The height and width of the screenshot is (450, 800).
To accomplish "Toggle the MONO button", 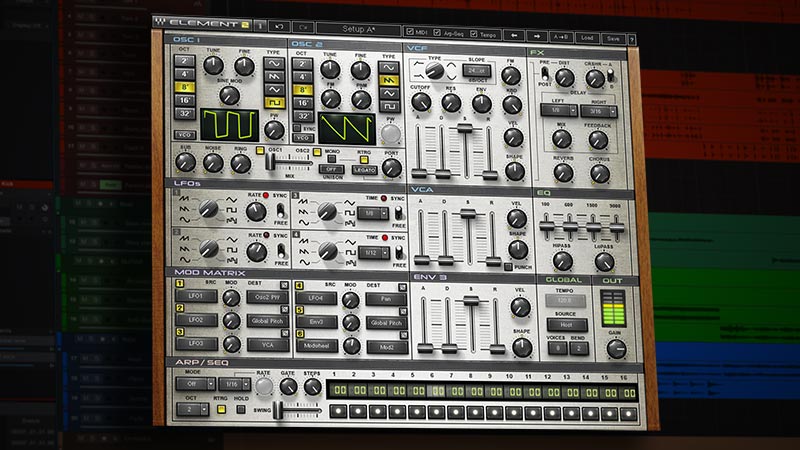I will point(332,159).
